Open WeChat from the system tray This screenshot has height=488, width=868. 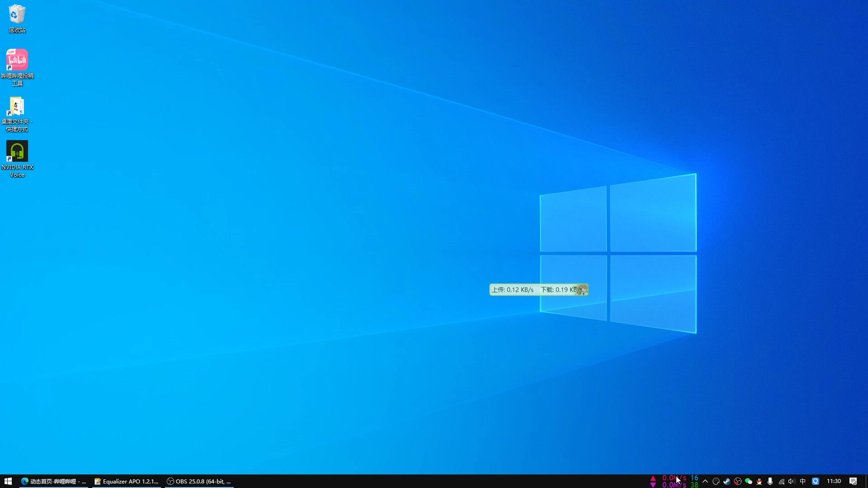(x=749, y=481)
